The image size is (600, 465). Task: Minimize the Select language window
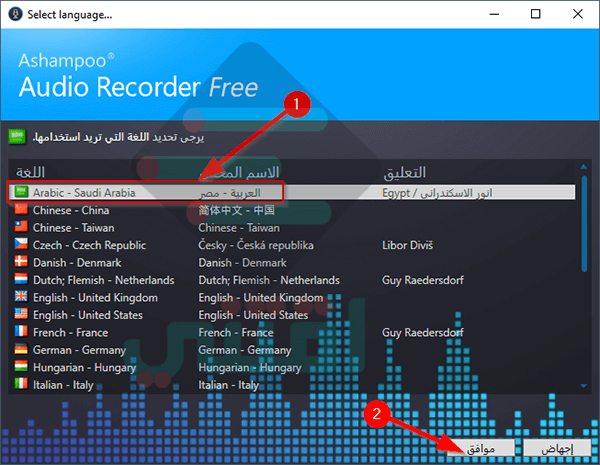click(x=494, y=14)
